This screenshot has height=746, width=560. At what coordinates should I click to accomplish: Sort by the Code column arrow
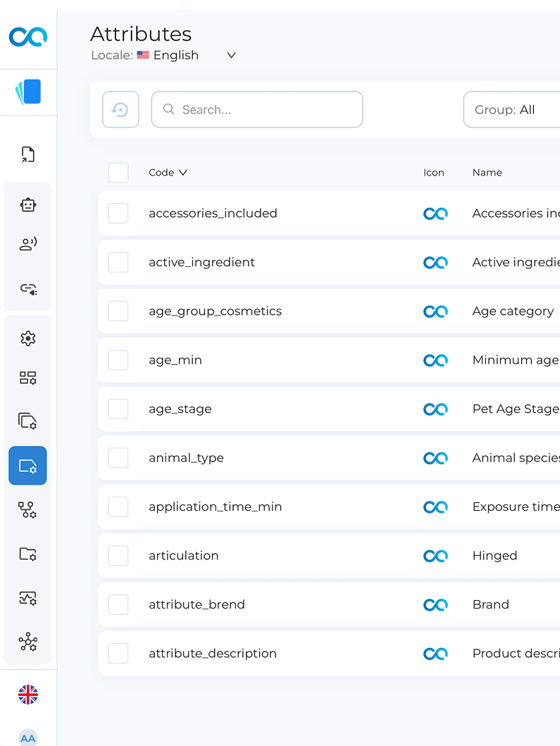pyautogui.click(x=182, y=173)
